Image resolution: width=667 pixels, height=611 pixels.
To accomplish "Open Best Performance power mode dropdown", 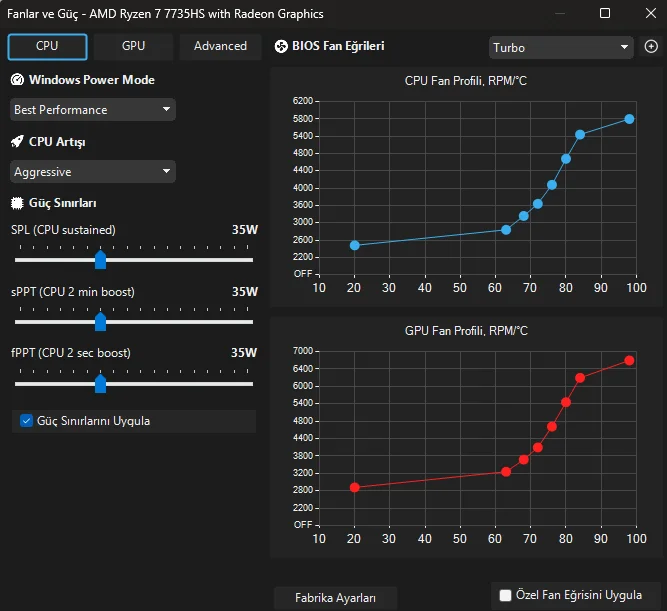I will [x=93, y=110].
